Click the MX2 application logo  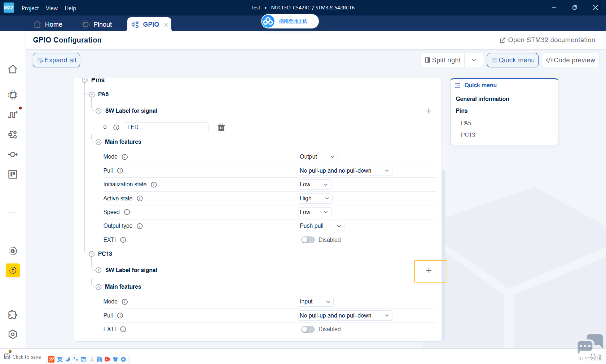[x=9, y=8]
